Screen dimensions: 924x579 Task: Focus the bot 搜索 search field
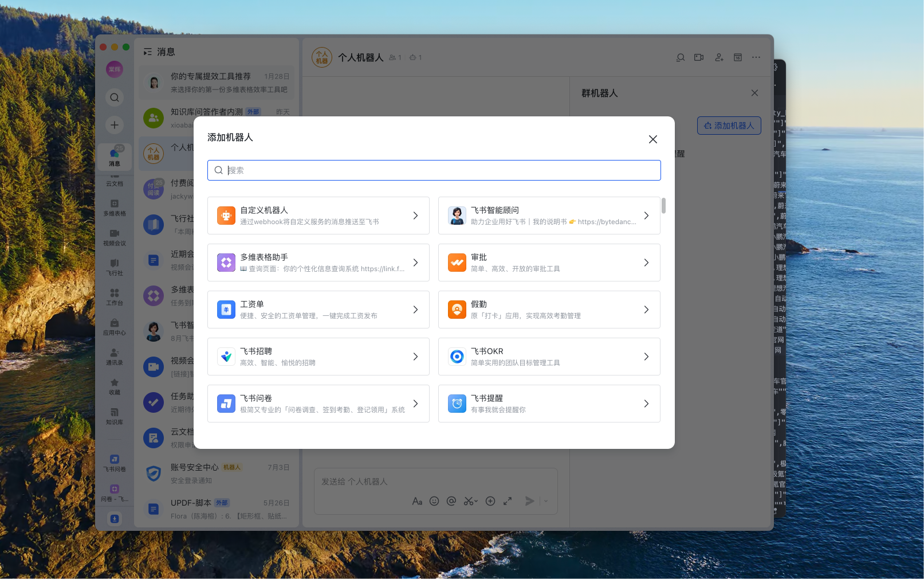(434, 170)
